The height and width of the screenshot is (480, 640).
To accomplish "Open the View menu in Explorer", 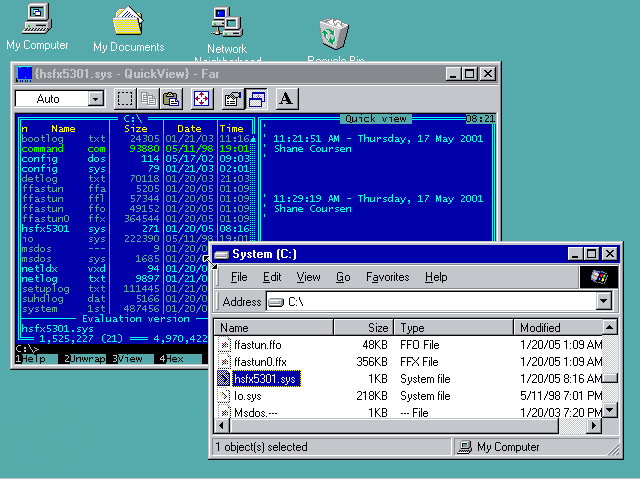I will [308, 277].
